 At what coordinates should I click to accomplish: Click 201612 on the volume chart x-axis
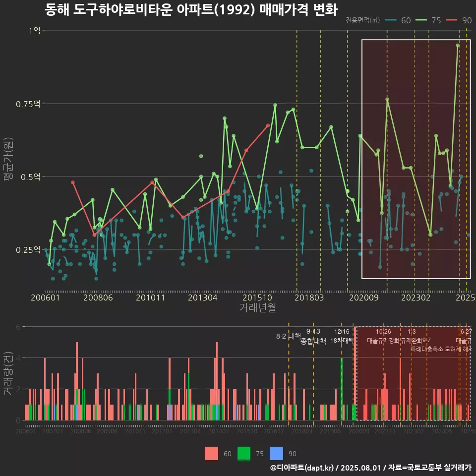coord(274,431)
